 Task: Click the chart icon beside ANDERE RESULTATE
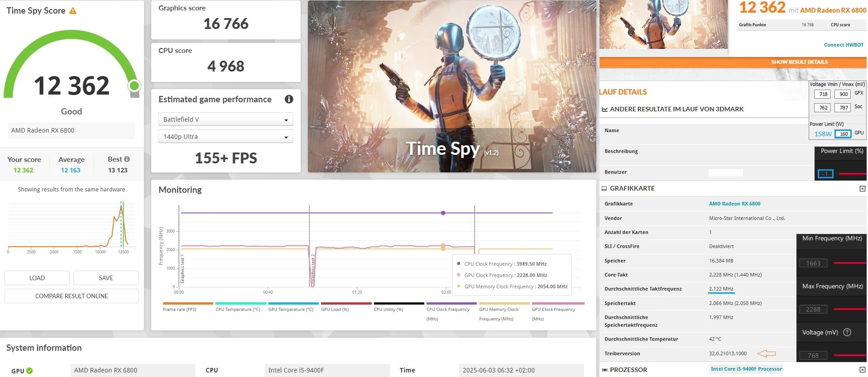(x=604, y=109)
